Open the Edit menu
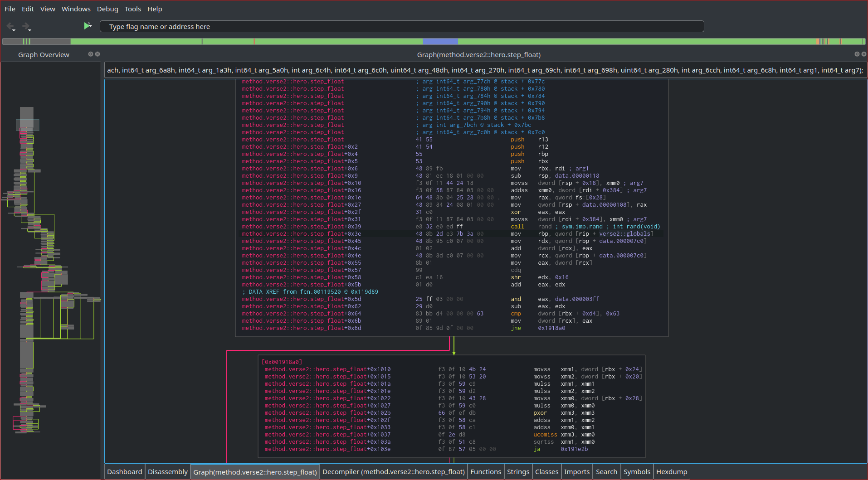 [28, 9]
